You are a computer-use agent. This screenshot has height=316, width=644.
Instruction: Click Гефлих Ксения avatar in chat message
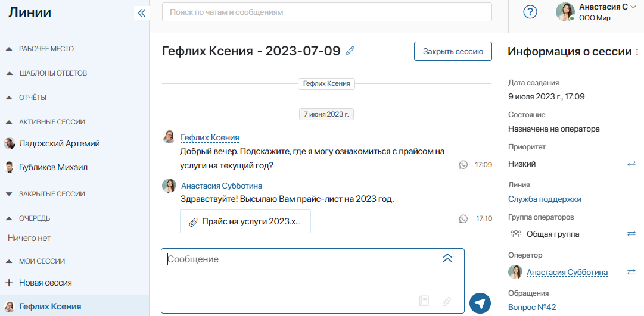169,137
